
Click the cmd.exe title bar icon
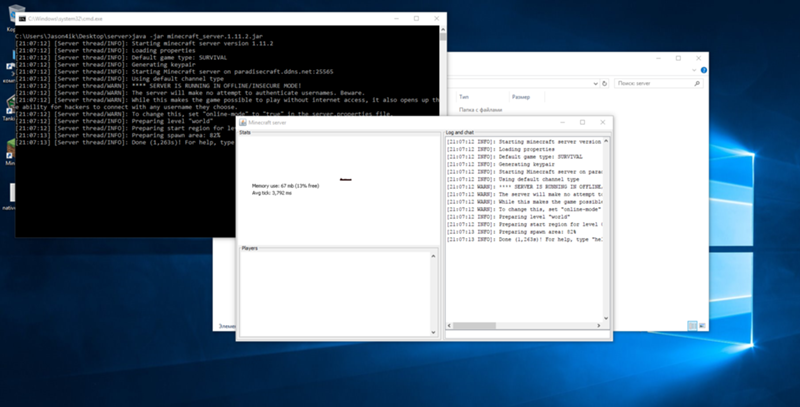coord(22,19)
